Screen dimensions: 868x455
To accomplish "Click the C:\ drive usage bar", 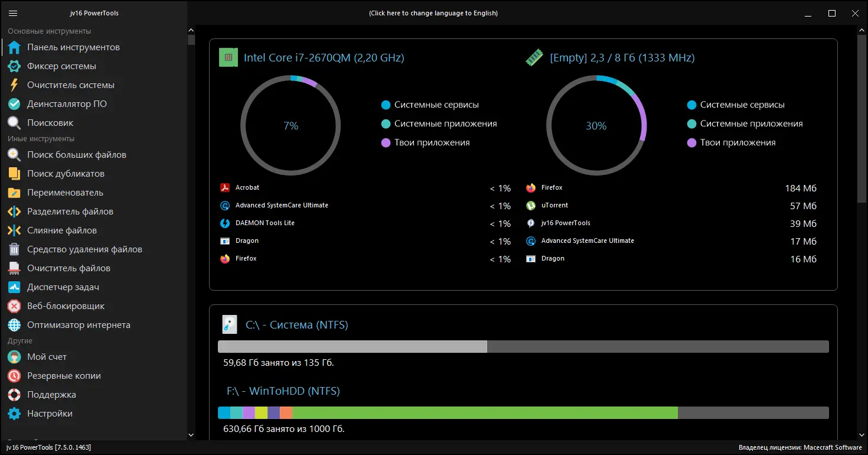I will tap(523, 347).
